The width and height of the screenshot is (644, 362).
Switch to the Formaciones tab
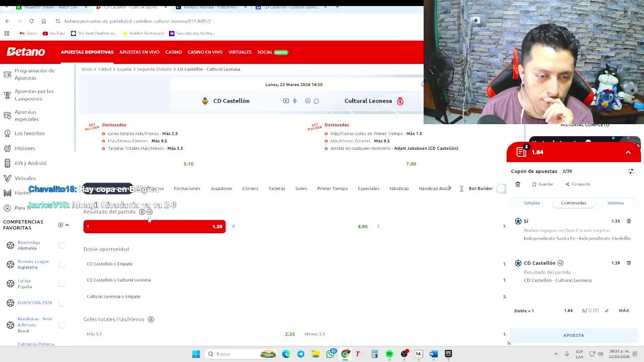187,189
